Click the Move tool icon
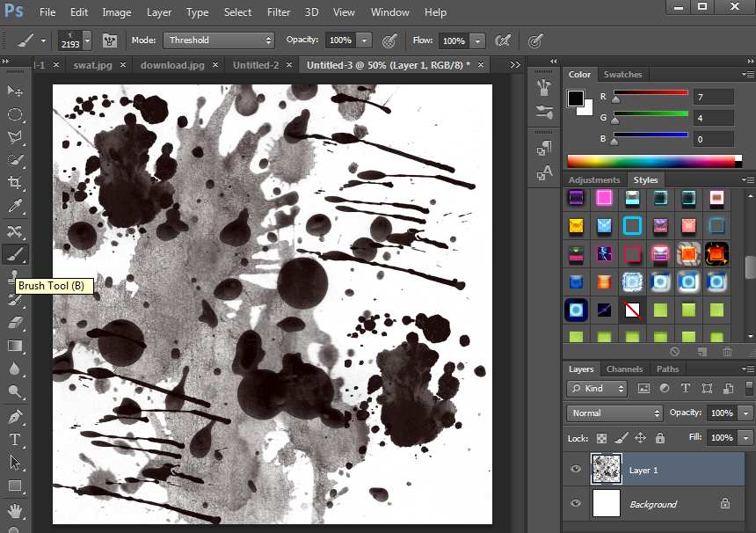The height and width of the screenshot is (533, 756). click(x=15, y=91)
